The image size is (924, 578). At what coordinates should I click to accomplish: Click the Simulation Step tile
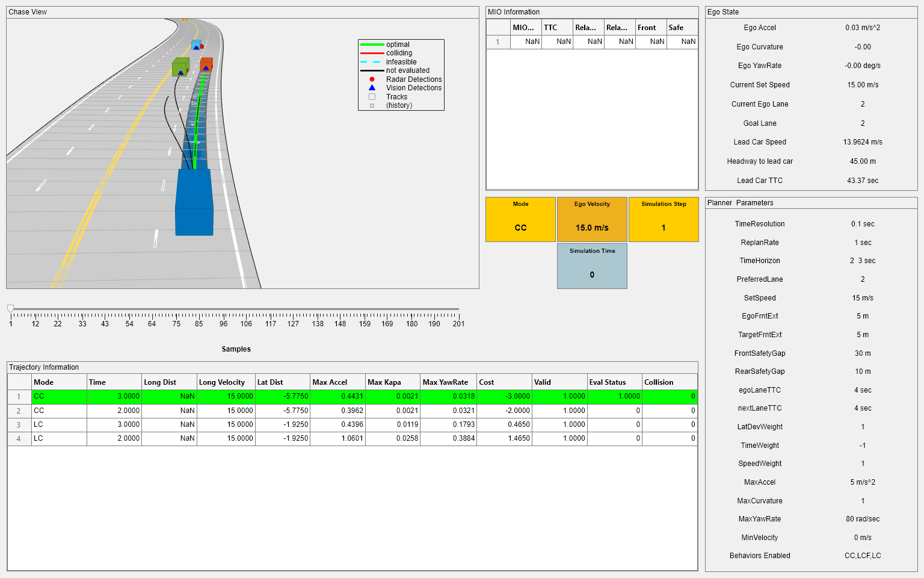[x=664, y=220]
